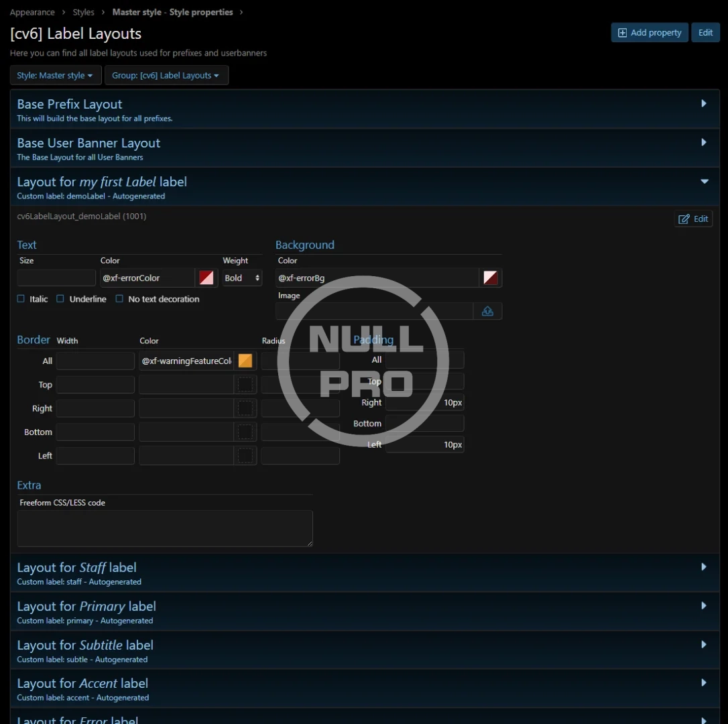Click the background image upload icon

click(487, 311)
